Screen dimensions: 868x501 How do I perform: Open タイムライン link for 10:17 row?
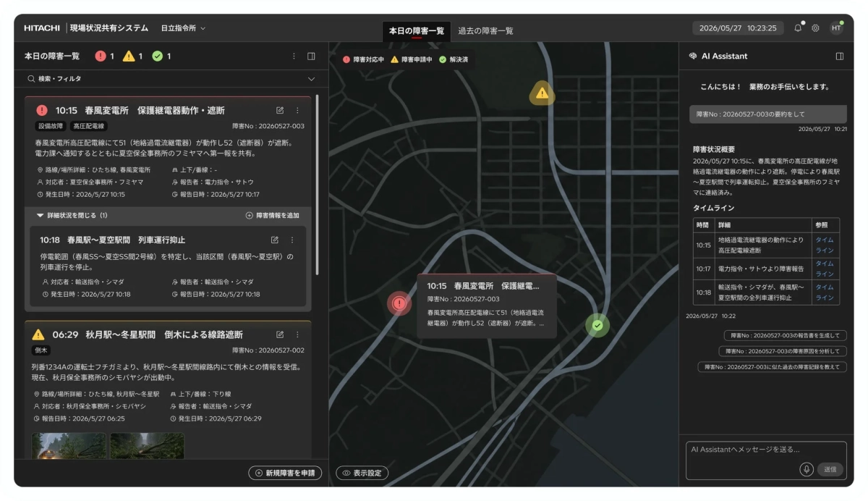(825, 269)
